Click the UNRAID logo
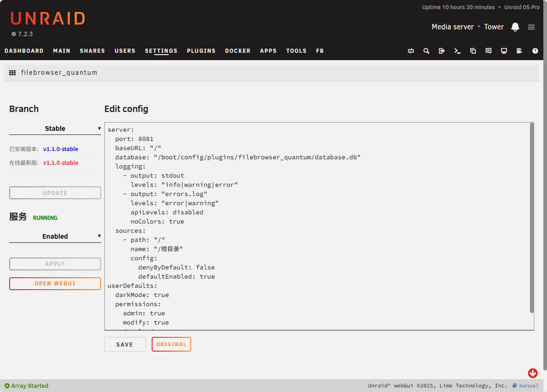This screenshot has width=547, height=392. pos(48,19)
